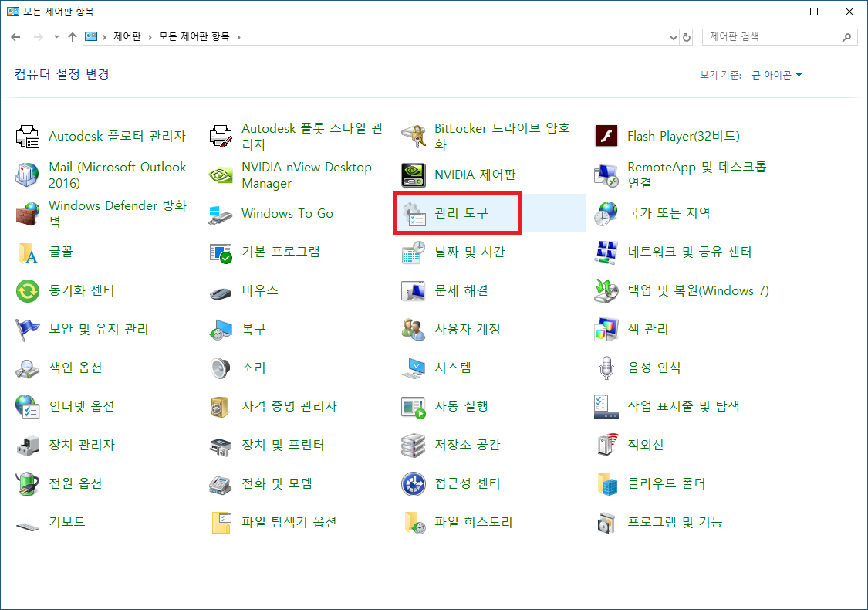Click the 제어판 breadcrumb segment
868x610 pixels.
click(x=127, y=36)
